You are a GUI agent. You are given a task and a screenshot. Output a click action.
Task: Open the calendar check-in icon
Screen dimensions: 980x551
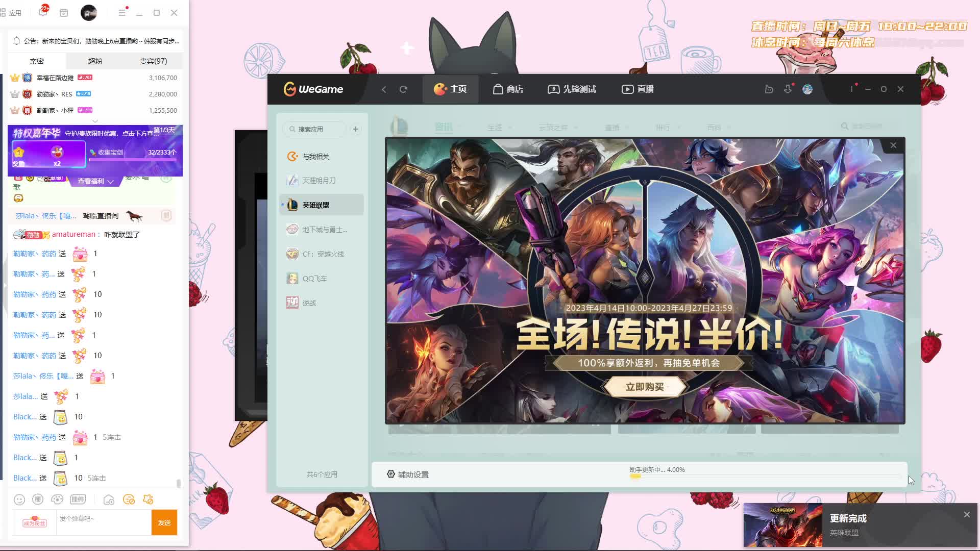coord(64,13)
